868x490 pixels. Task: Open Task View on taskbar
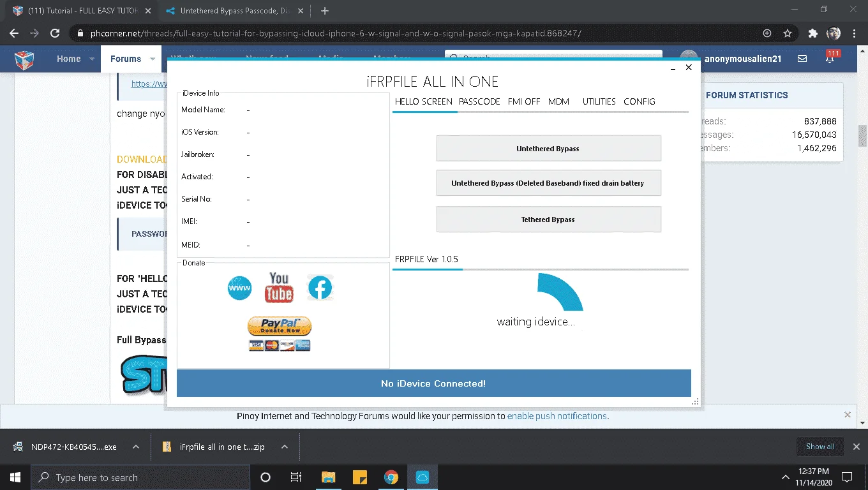point(296,477)
